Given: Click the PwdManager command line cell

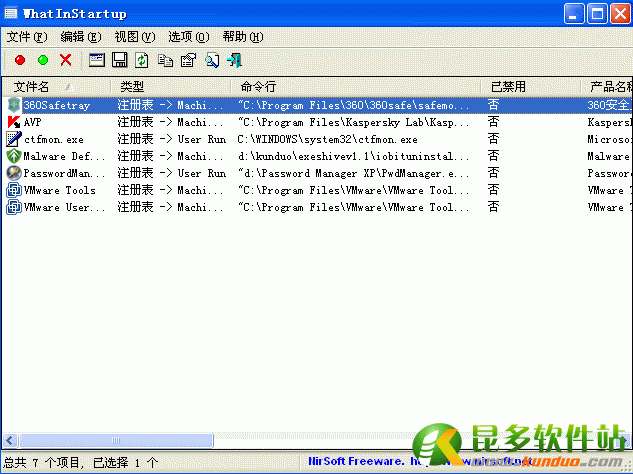Looking at the screenshot, I should [354, 173].
